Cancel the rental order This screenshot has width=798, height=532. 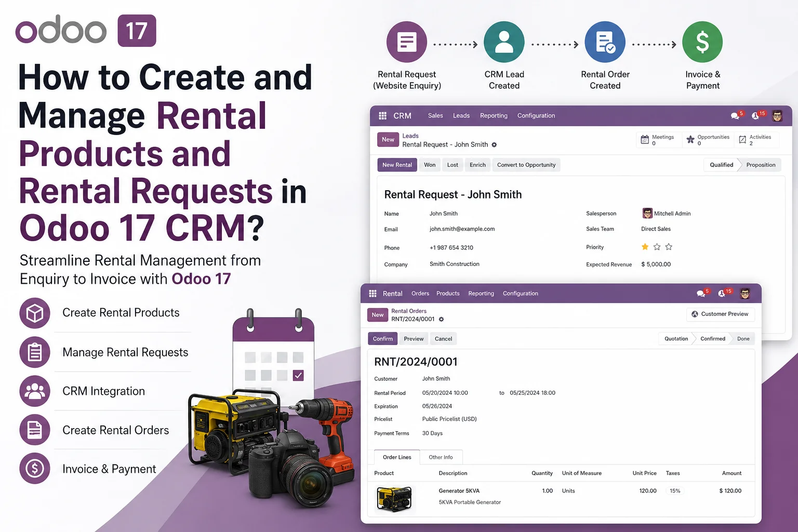coord(443,339)
